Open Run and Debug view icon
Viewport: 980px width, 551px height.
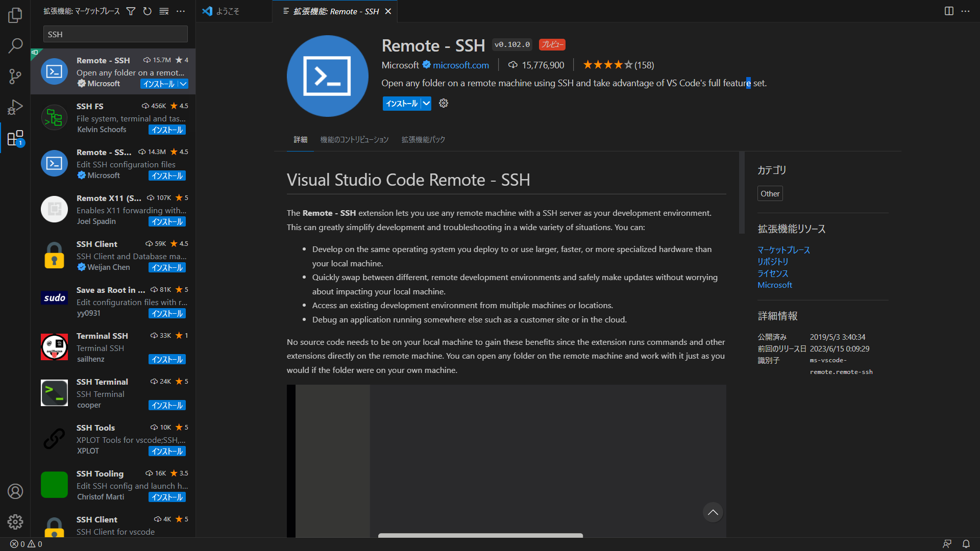point(15,107)
